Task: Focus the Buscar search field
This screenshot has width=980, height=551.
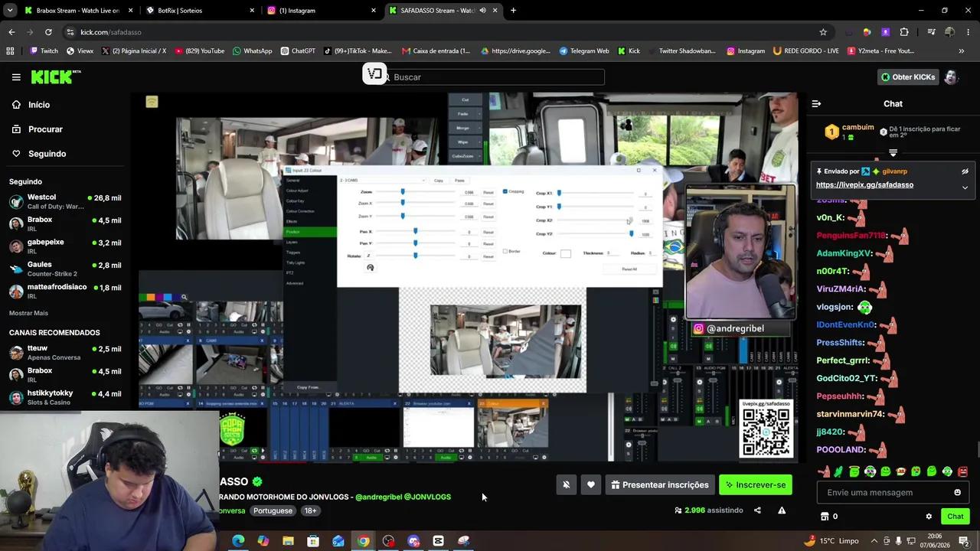Action: (x=494, y=77)
